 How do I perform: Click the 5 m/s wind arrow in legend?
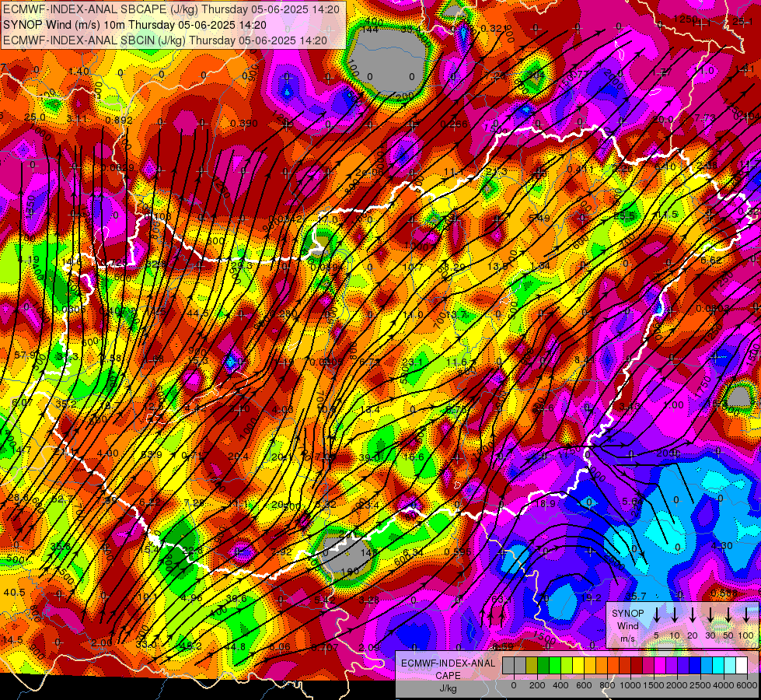657,615
